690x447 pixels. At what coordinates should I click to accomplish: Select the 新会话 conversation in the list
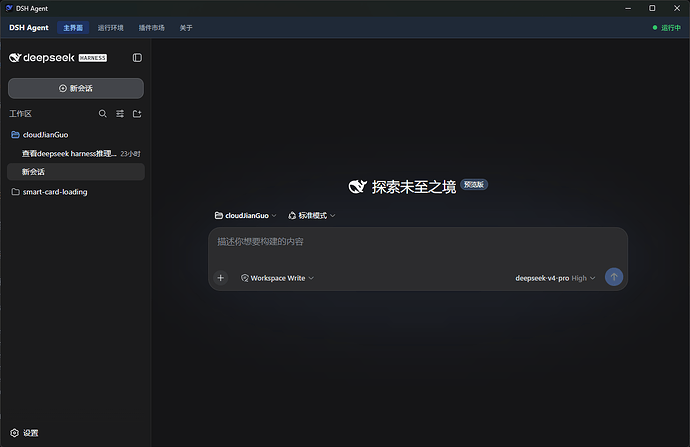(76, 172)
